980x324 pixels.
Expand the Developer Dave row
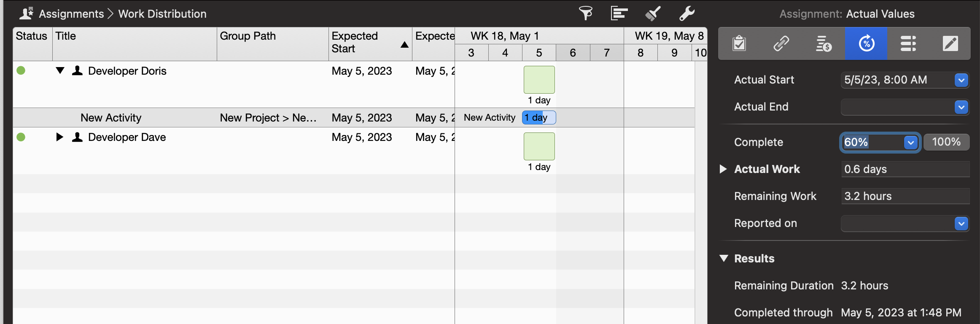59,137
